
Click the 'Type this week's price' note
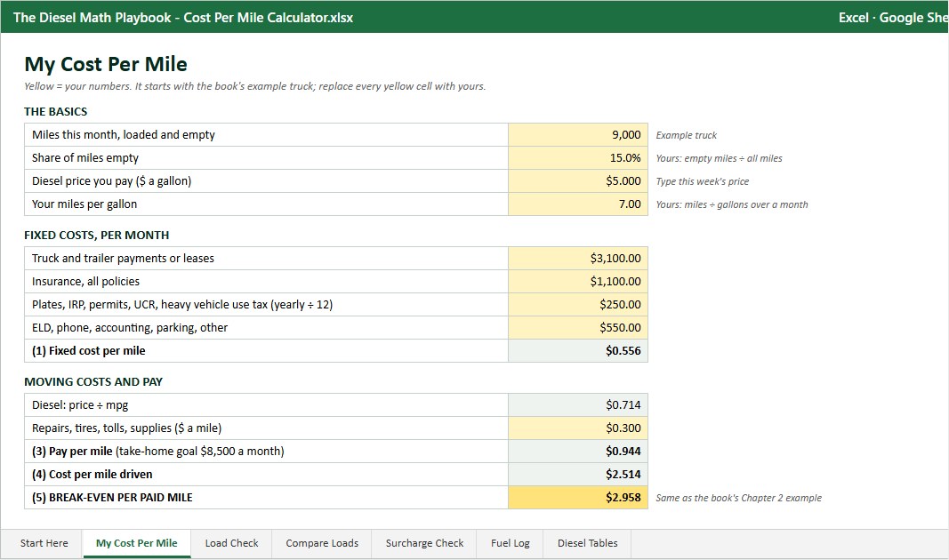point(702,181)
